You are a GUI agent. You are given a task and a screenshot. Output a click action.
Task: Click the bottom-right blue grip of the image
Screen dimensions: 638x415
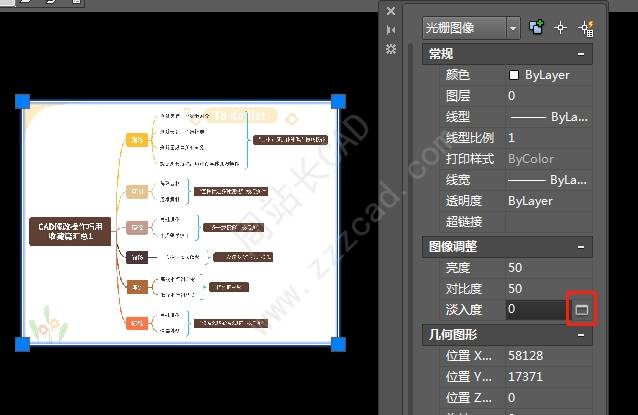[x=338, y=344]
